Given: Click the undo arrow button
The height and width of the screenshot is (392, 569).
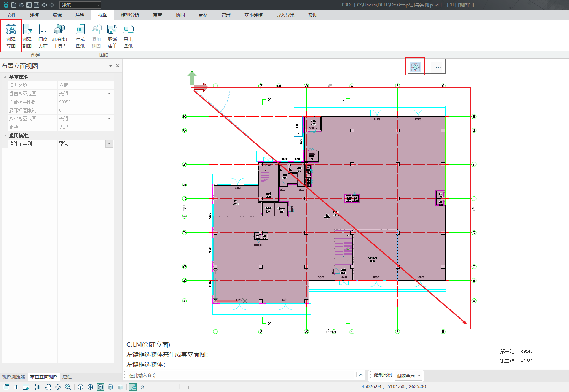Looking at the screenshot, I should (44, 5).
